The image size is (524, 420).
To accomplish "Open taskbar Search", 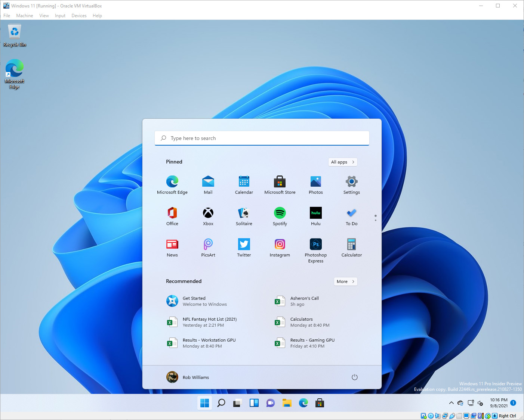I will click(221, 403).
